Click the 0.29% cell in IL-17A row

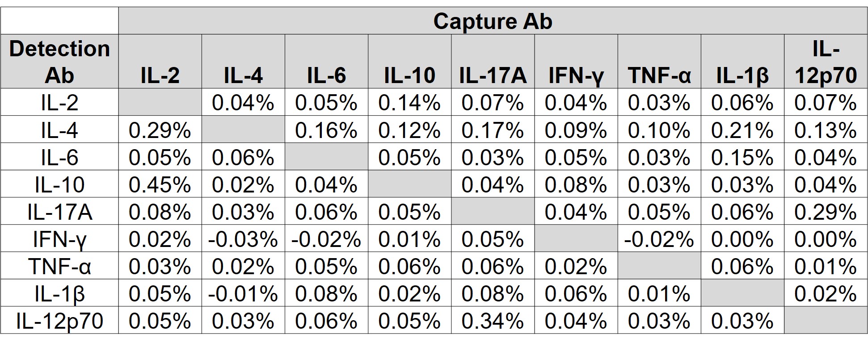825,212
